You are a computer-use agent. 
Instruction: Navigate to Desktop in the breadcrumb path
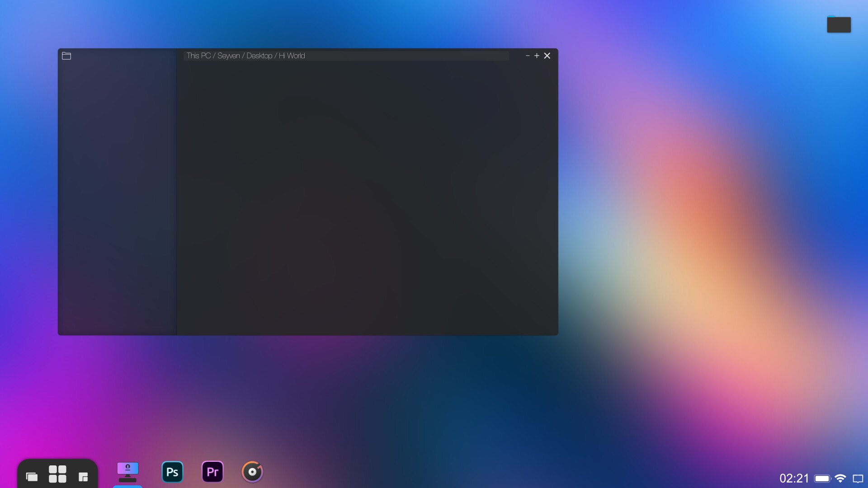click(x=260, y=56)
